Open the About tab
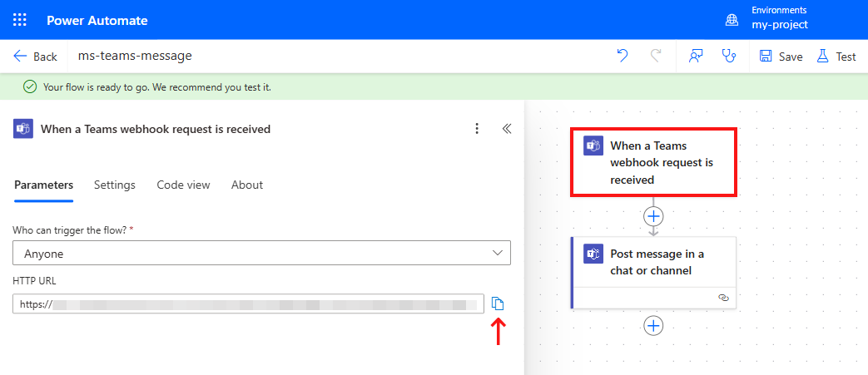Screen dimensions: 868x375 pyautogui.click(x=247, y=185)
